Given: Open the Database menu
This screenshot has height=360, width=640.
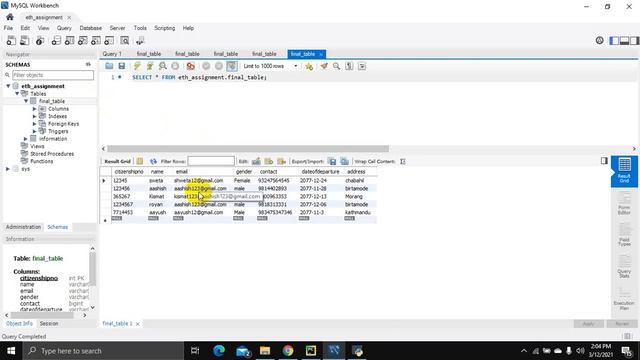Looking at the screenshot, I should [x=91, y=28].
